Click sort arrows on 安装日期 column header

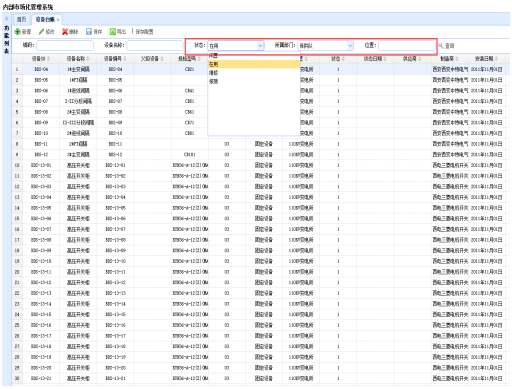click(x=496, y=59)
